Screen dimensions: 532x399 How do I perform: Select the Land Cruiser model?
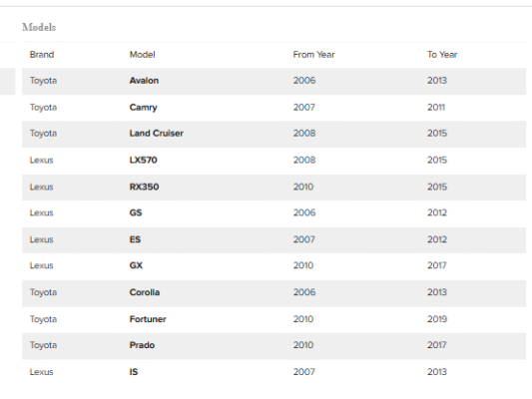click(x=157, y=134)
